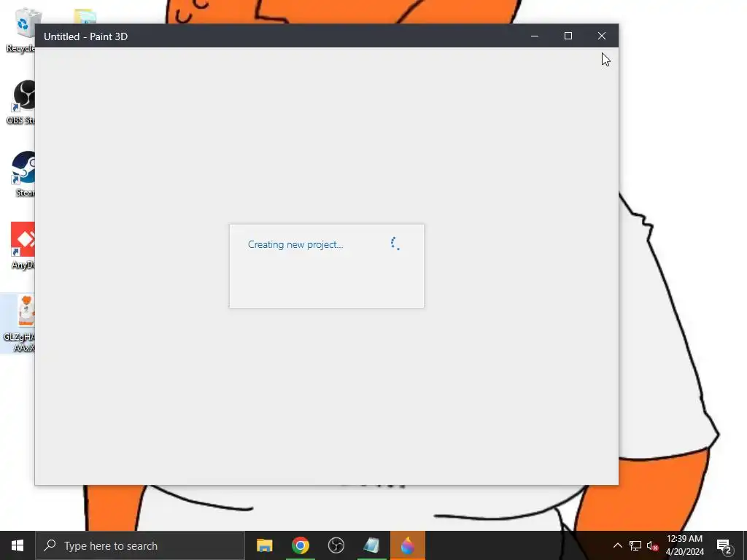Open File Explorer from the taskbar

(x=264, y=545)
